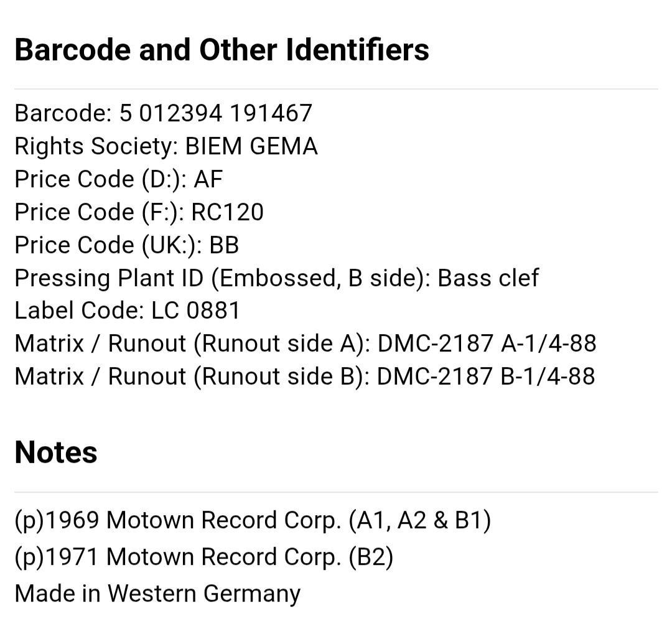The height and width of the screenshot is (629, 672).
Task: Click the Pressing Plant ID Bass clef line
Action: 277,278
